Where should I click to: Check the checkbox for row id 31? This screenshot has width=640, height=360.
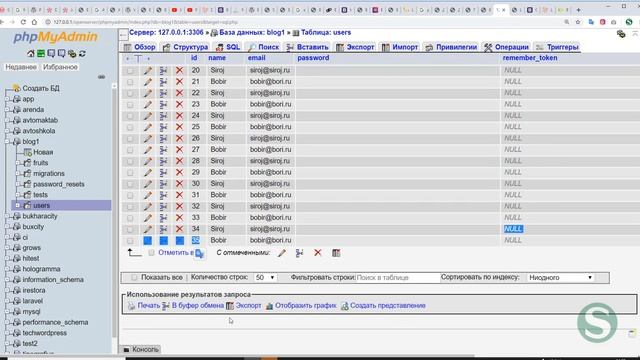coord(130,196)
